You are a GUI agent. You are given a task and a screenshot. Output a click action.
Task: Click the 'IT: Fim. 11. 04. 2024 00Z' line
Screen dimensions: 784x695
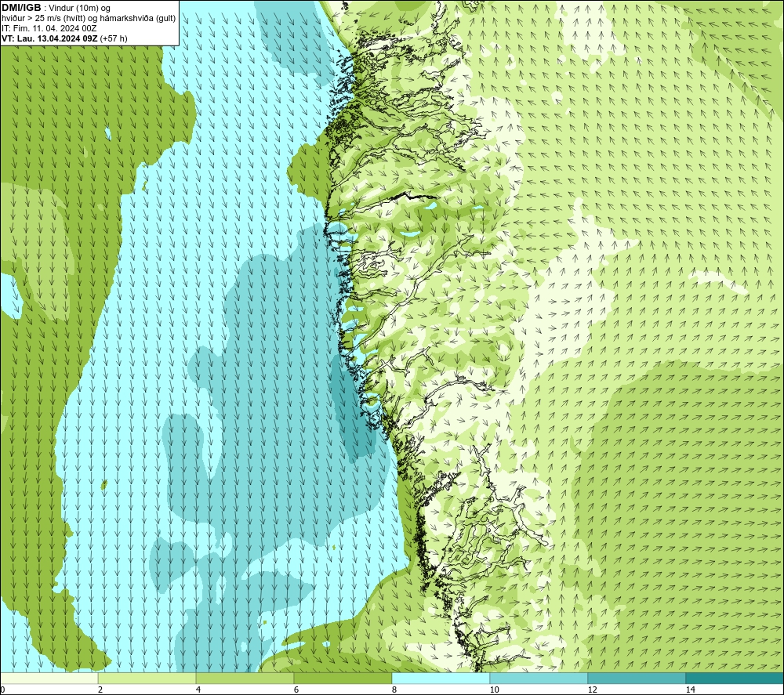pos(49,28)
